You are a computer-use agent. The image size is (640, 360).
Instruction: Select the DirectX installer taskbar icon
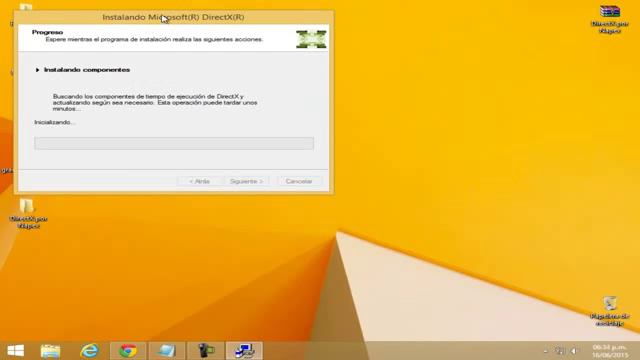coord(244,351)
